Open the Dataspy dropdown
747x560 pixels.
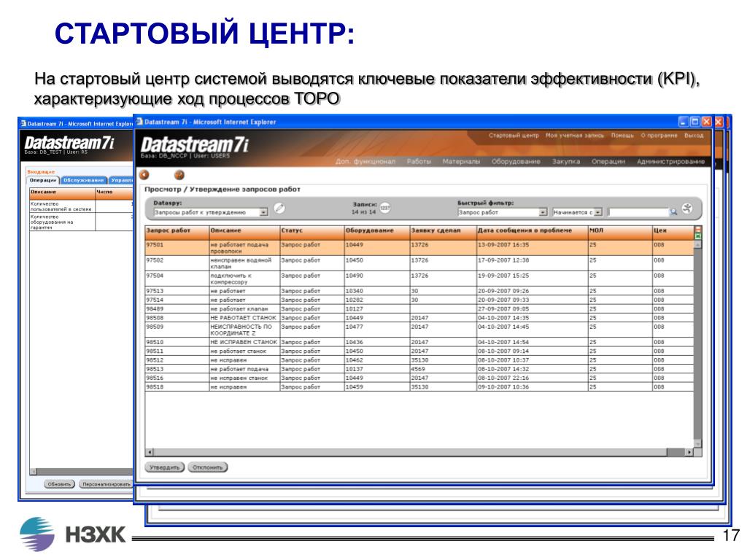click(263, 212)
